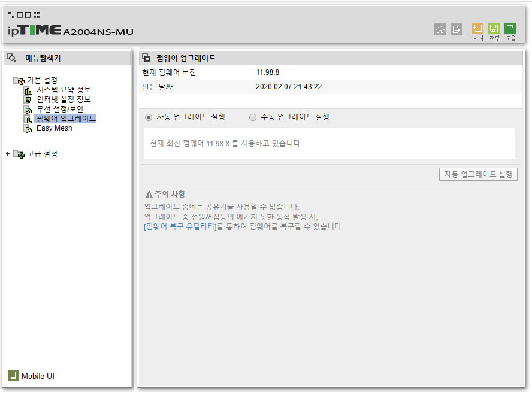
Task: Open 시스템 요약 정보 menu item
Action: [64, 90]
